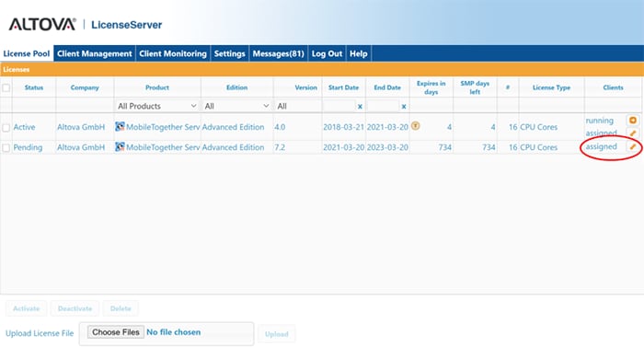Screen dimensions: 644x347
Task: Sort by the Version column header
Action: 306,87
